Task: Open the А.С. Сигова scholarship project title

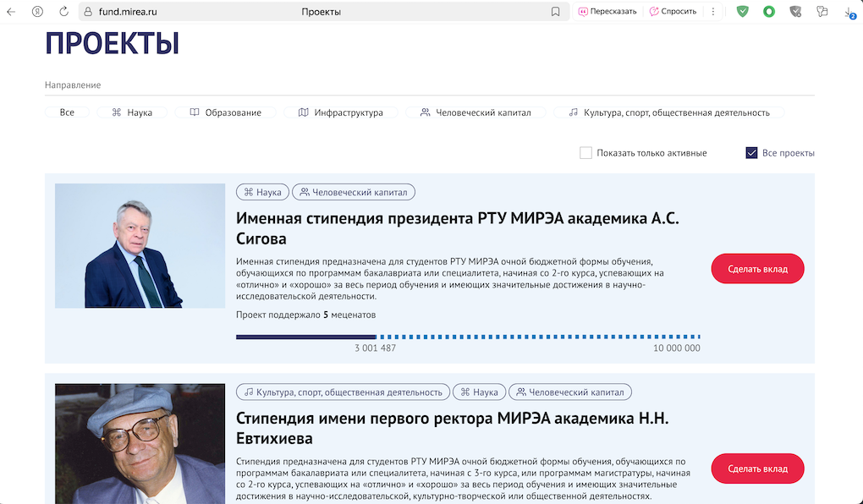Action: 458,228
